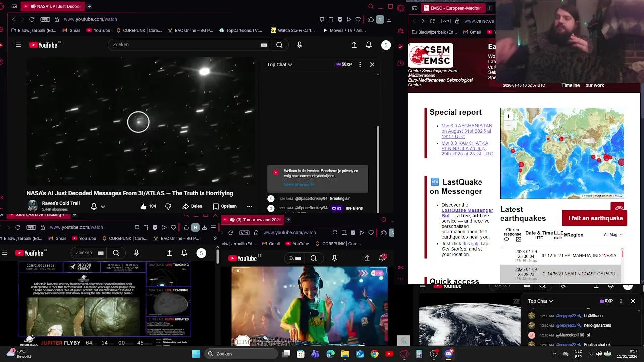Open LastQuake Messenger Bot link

point(467,213)
